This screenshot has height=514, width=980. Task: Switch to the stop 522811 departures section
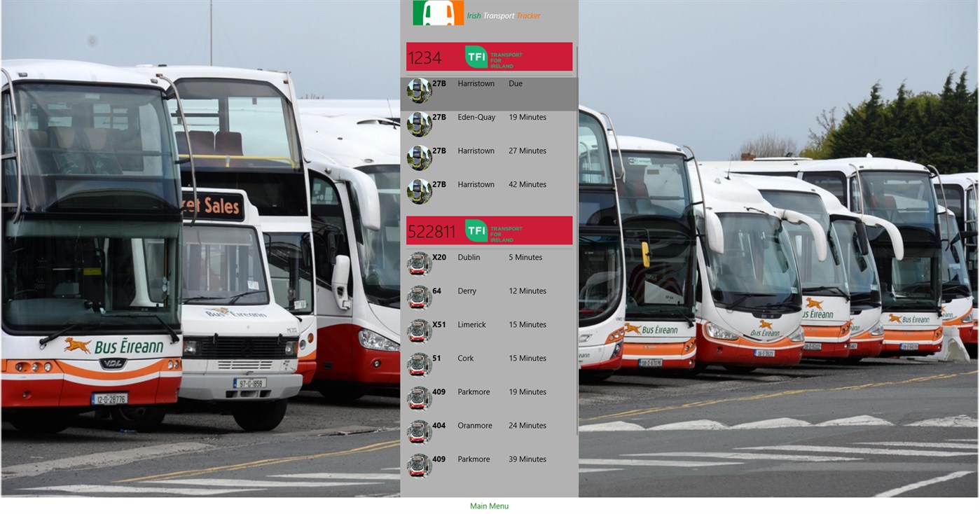click(489, 230)
